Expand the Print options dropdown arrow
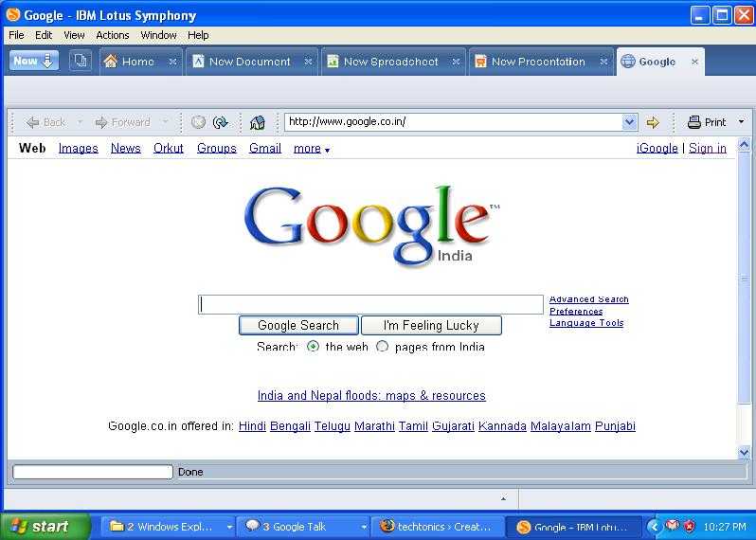This screenshot has width=756, height=540. point(741,122)
